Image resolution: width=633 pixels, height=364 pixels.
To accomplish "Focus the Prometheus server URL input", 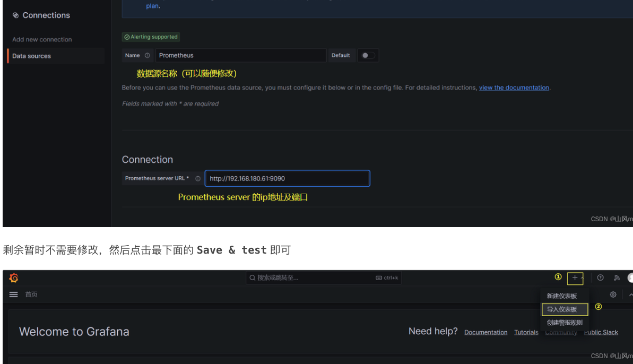I will [287, 178].
